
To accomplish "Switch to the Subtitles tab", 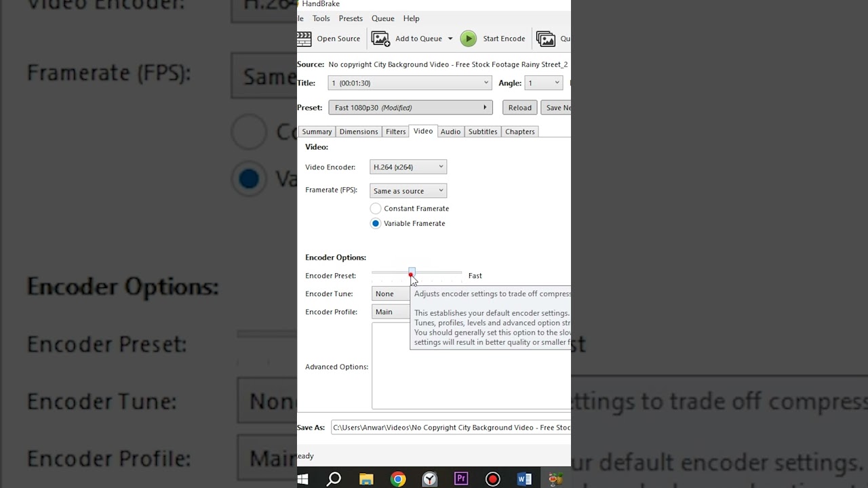I will coord(483,131).
